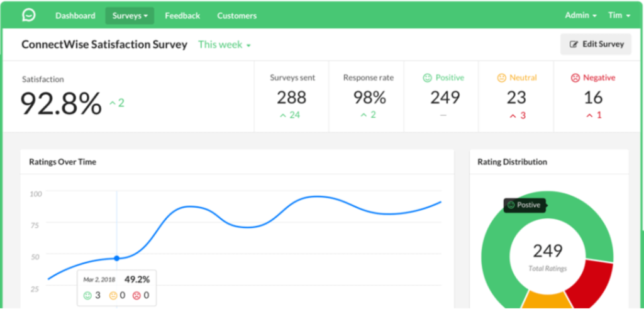Click the Mar 2, 2018 tooltip box
Screen dimensions: 644x309
(x=116, y=288)
